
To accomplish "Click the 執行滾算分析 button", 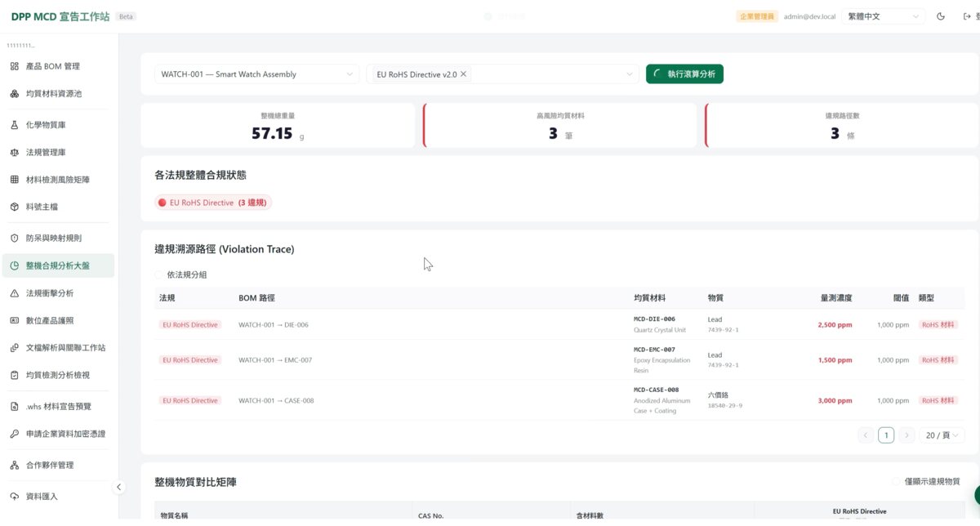I will (684, 74).
